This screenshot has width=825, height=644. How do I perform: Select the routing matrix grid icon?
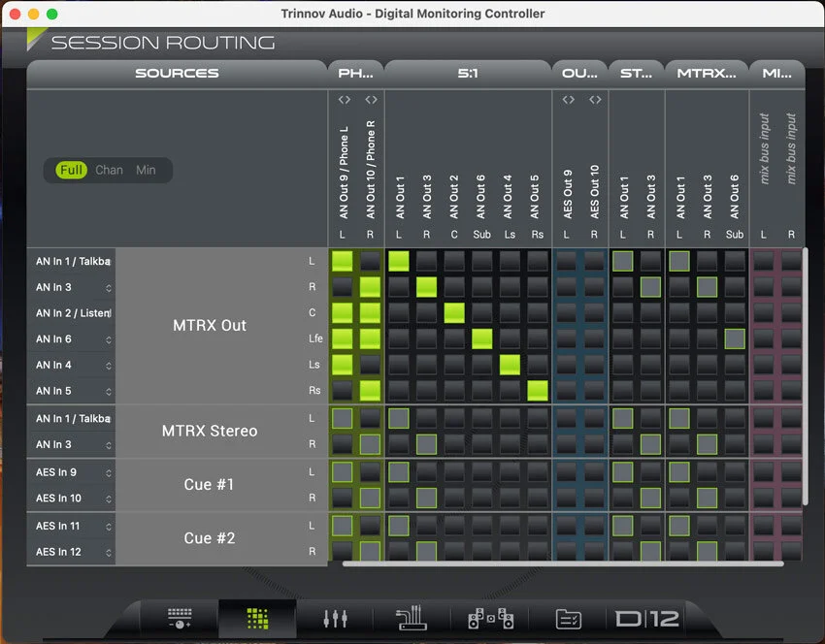[258, 619]
